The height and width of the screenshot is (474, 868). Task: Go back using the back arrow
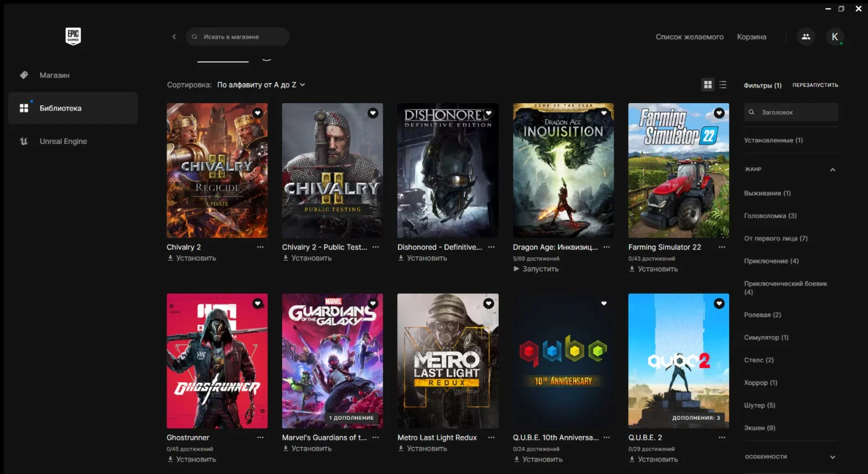tap(174, 37)
